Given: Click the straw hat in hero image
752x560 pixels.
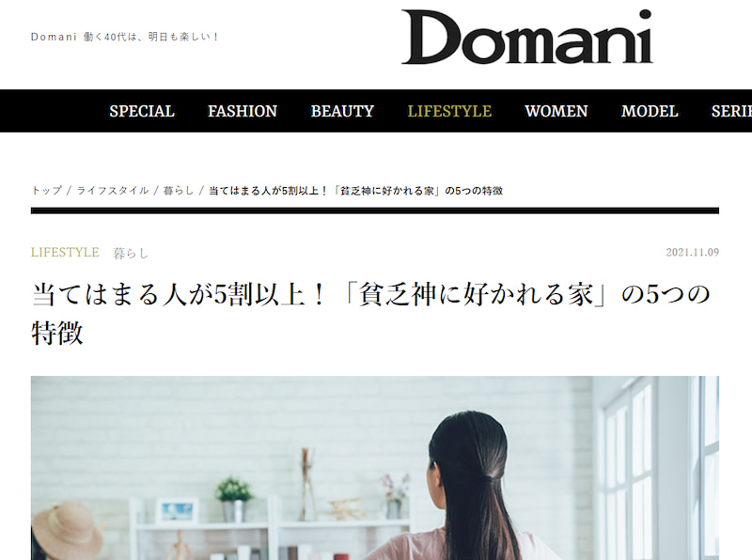Looking at the screenshot, I should pyautogui.click(x=67, y=530).
